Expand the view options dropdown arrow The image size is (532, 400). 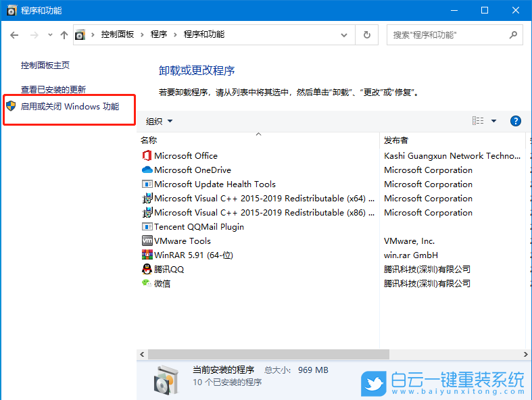(x=493, y=121)
